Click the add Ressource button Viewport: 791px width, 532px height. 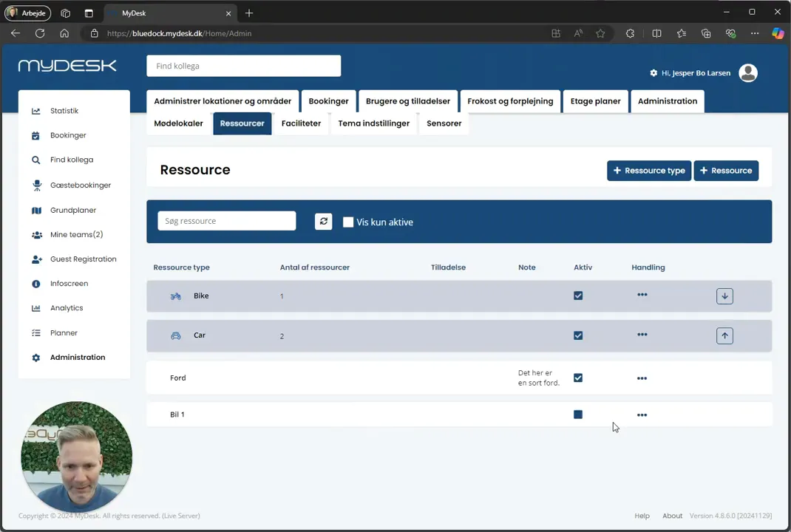pos(727,171)
